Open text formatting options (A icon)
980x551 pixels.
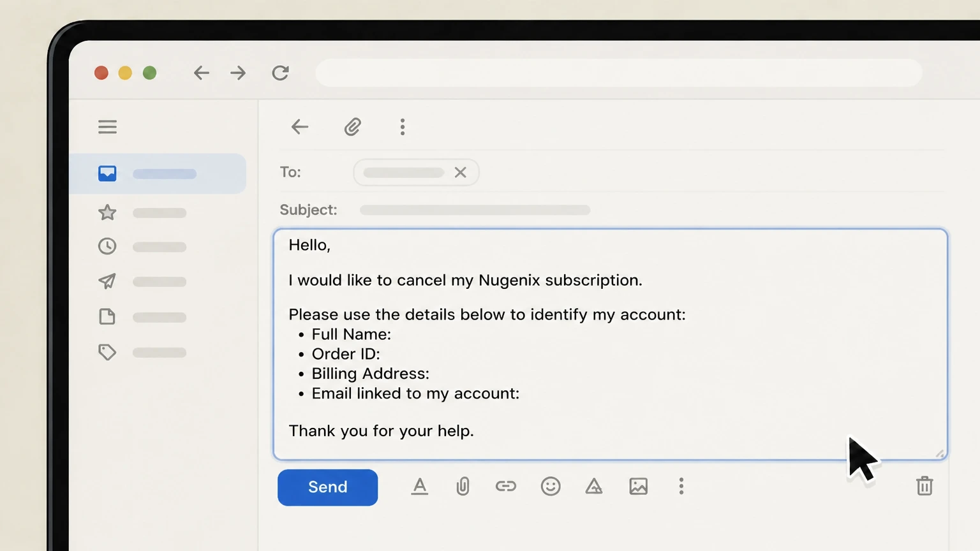tap(419, 487)
